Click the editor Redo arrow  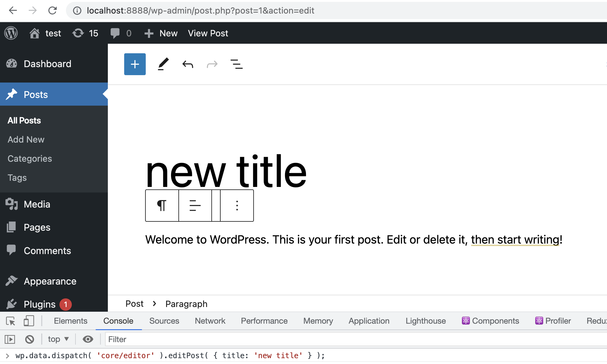212,64
